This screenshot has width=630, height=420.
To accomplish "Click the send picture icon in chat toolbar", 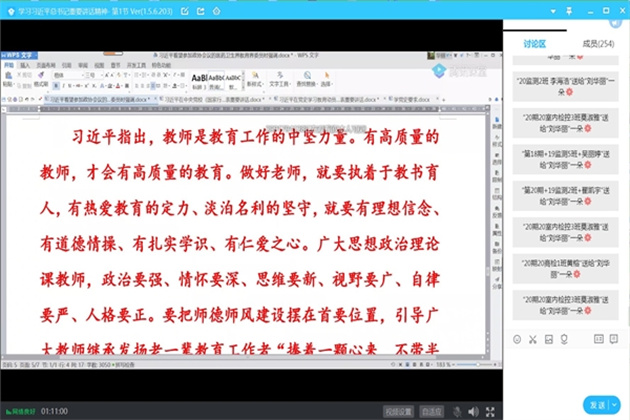I will coord(548,339).
